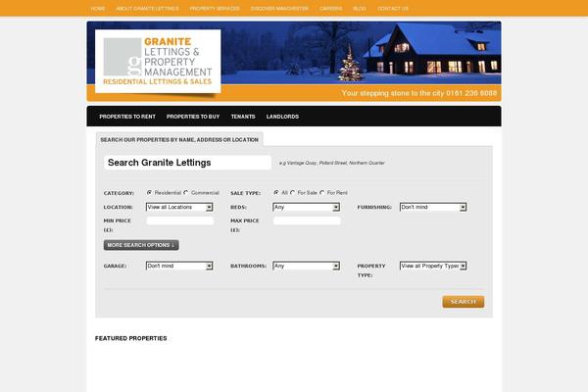Viewport: 588px width, 392px height.
Task: Open the Blog link
Action: coord(360,8)
